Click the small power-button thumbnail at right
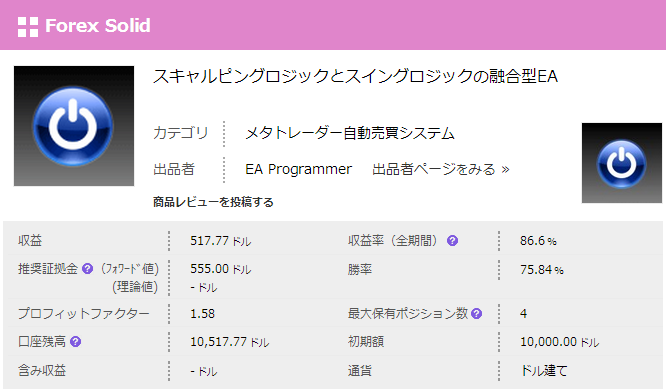Viewport: 666px width, 389px height. pyautogui.click(x=621, y=163)
